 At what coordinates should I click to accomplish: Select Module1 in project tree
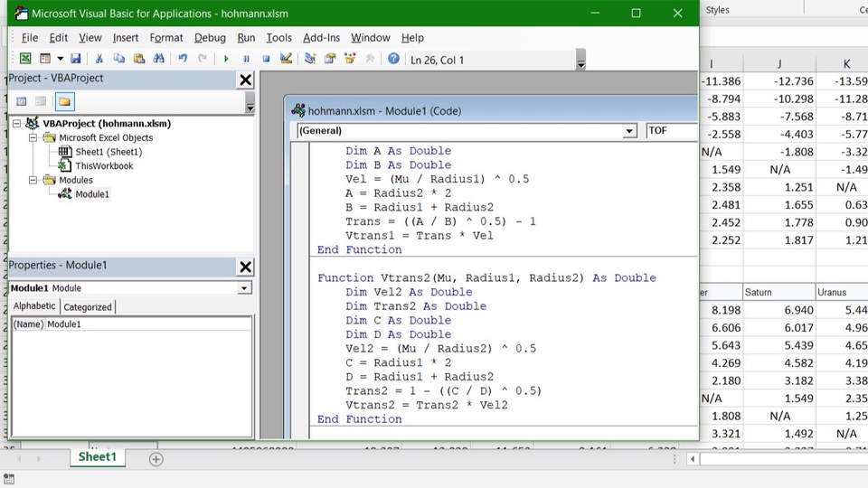92,194
